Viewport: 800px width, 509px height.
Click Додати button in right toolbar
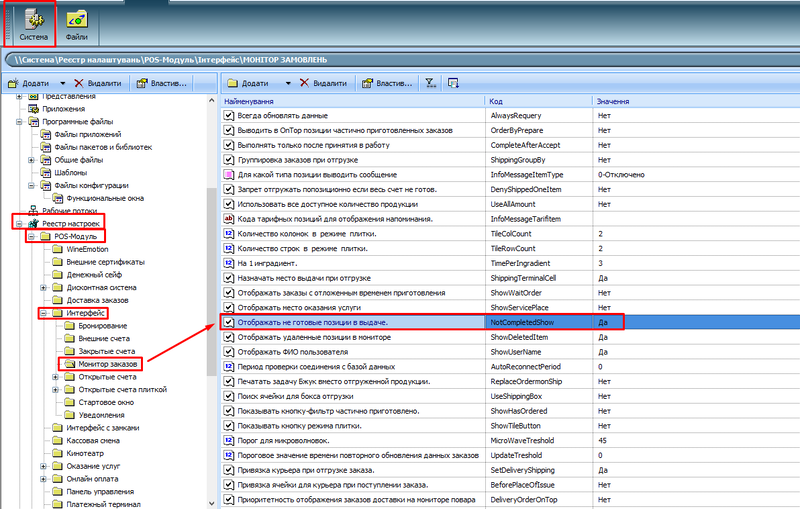click(250, 83)
